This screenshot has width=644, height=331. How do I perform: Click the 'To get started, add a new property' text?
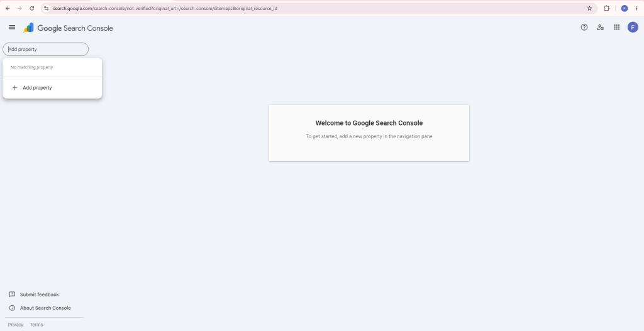pos(369,136)
